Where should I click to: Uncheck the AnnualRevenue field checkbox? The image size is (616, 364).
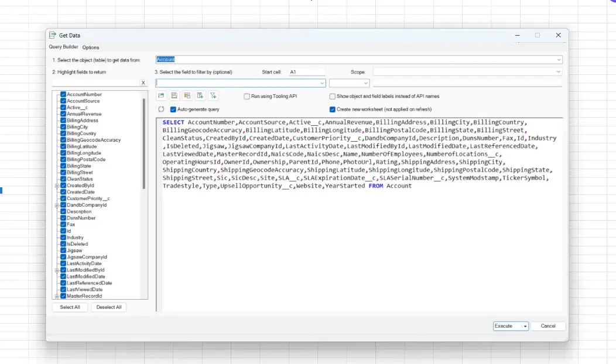click(63, 114)
